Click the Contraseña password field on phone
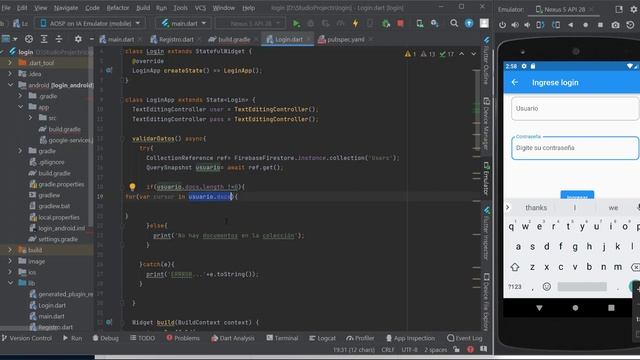640x360 pixels. [575, 148]
